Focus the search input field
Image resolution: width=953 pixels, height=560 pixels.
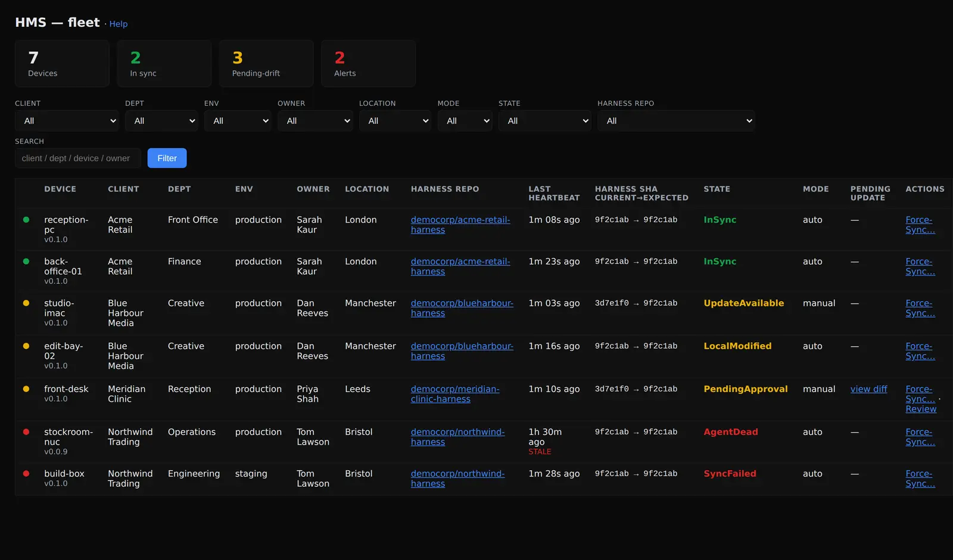pyautogui.click(x=77, y=158)
